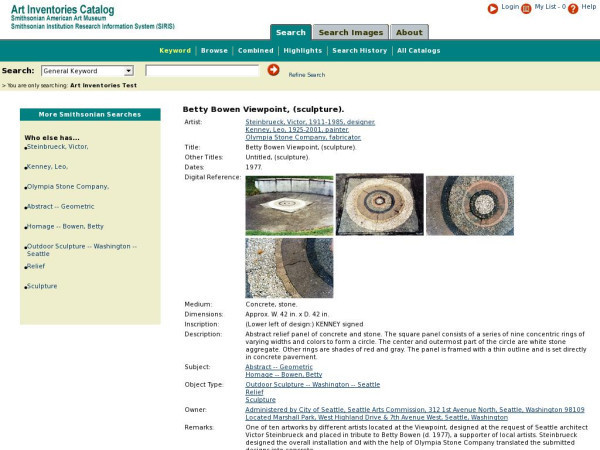The height and width of the screenshot is (450, 600).
Task: Open sidebar link Abstract -- Geometric
Action: coord(60,206)
